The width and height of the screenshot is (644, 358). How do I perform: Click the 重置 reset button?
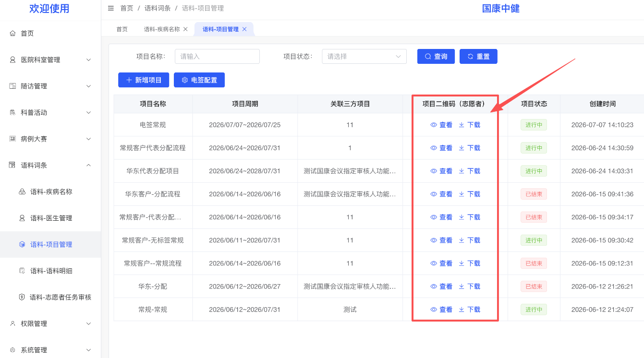[478, 56]
